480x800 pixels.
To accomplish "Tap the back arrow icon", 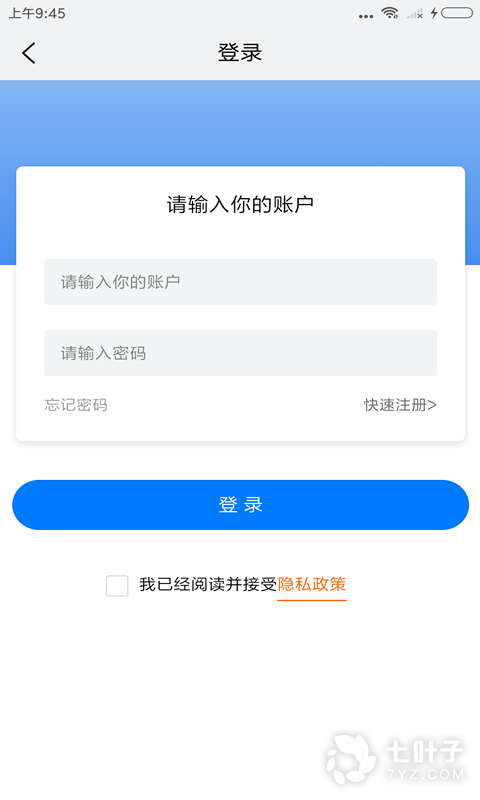I will pyautogui.click(x=29, y=53).
